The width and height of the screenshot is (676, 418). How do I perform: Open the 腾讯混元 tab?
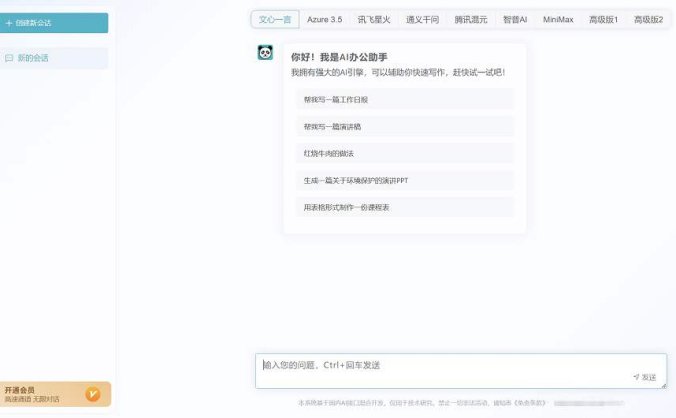click(x=471, y=19)
